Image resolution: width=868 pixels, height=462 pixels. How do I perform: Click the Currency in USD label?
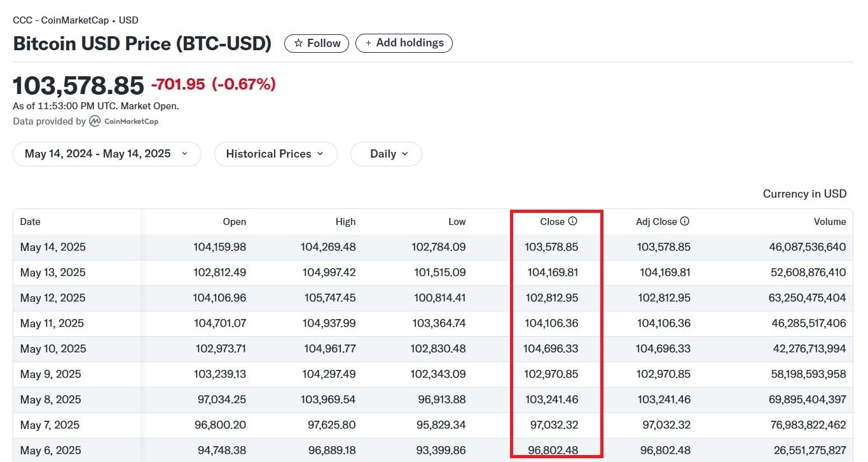point(804,194)
